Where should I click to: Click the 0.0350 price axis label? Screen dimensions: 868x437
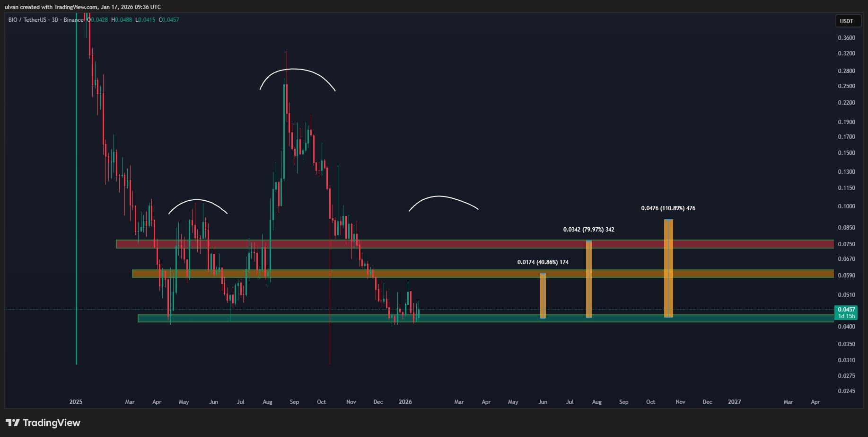pos(846,344)
